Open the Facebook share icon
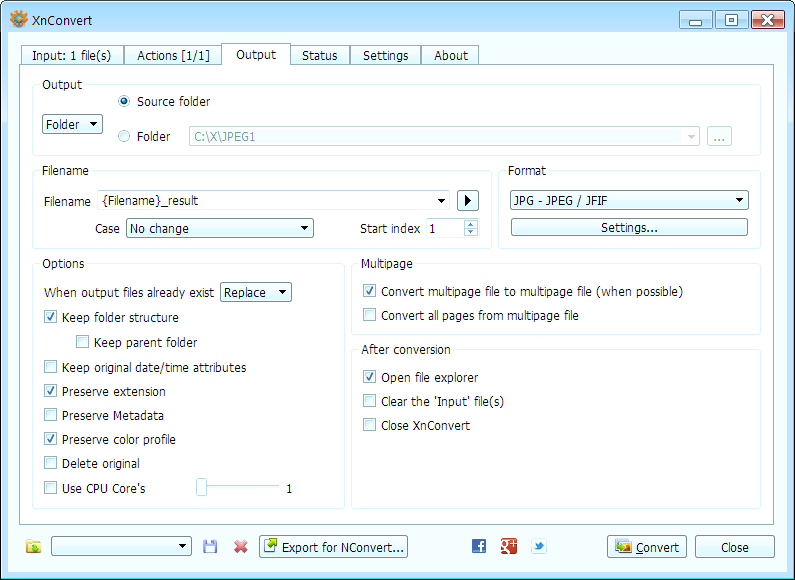The height and width of the screenshot is (580, 795). point(479,546)
